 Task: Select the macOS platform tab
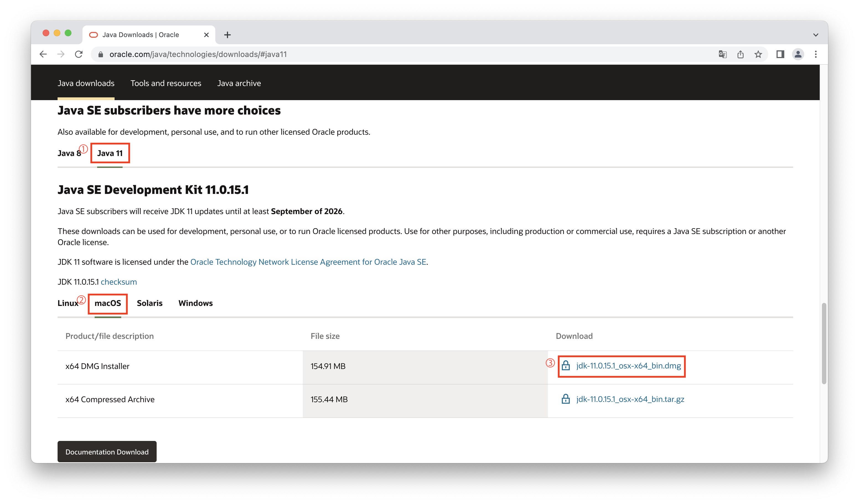click(x=108, y=303)
